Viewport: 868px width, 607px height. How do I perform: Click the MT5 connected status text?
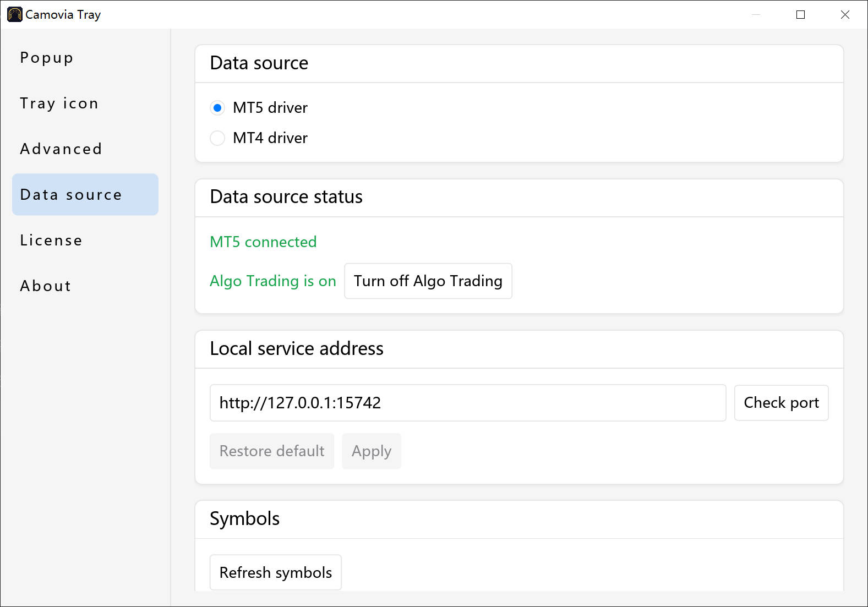pos(263,242)
